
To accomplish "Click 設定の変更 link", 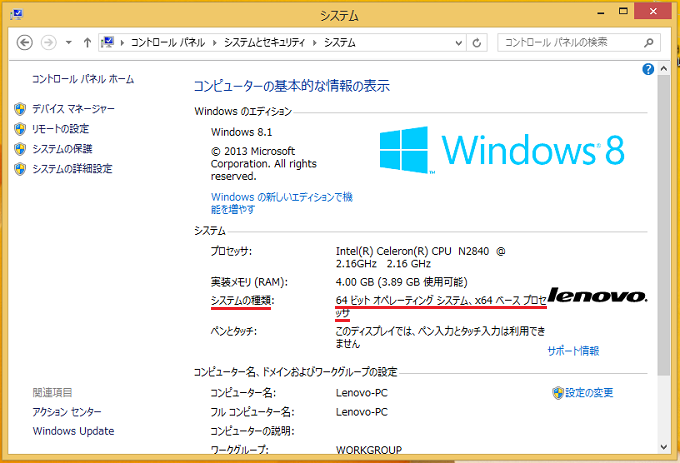I will click(x=589, y=392).
